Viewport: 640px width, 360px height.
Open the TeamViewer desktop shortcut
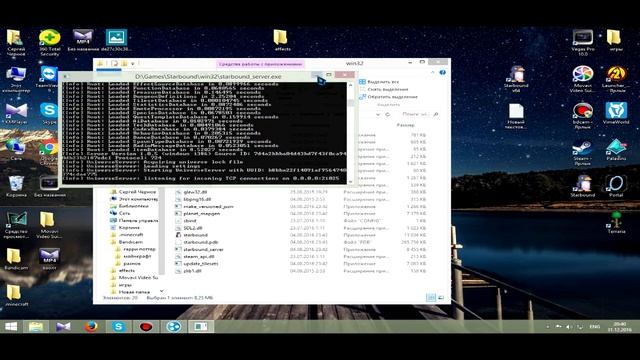click(x=49, y=78)
